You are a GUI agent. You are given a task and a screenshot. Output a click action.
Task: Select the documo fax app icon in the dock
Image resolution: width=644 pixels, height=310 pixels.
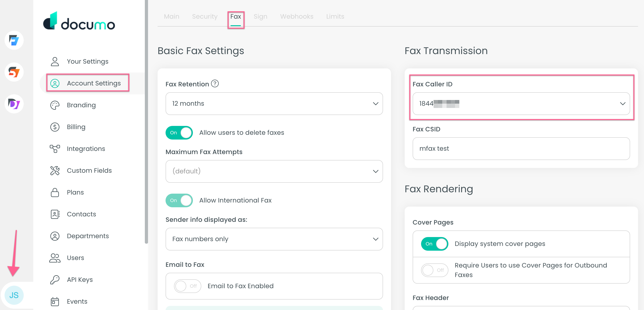(x=14, y=40)
